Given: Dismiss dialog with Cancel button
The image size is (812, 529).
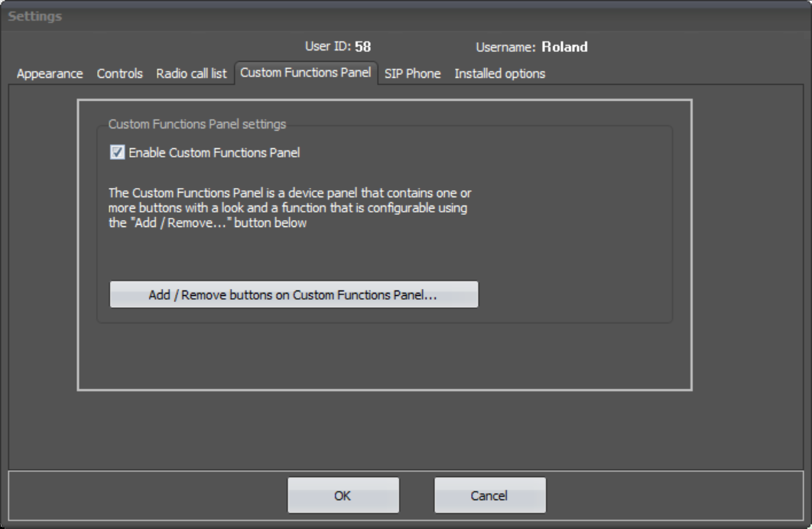Looking at the screenshot, I should [489, 495].
